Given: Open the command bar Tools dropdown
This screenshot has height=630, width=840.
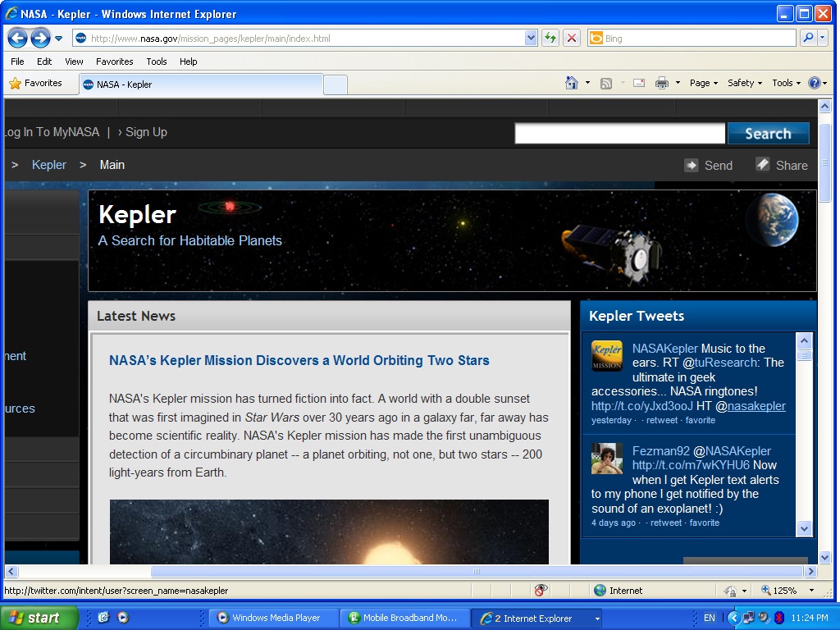Looking at the screenshot, I should point(786,83).
